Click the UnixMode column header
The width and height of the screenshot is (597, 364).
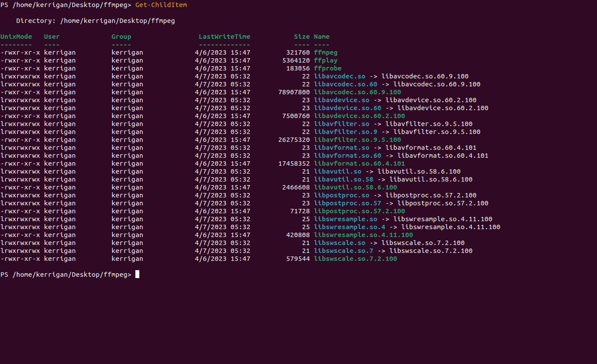pyautogui.click(x=16, y=36)
